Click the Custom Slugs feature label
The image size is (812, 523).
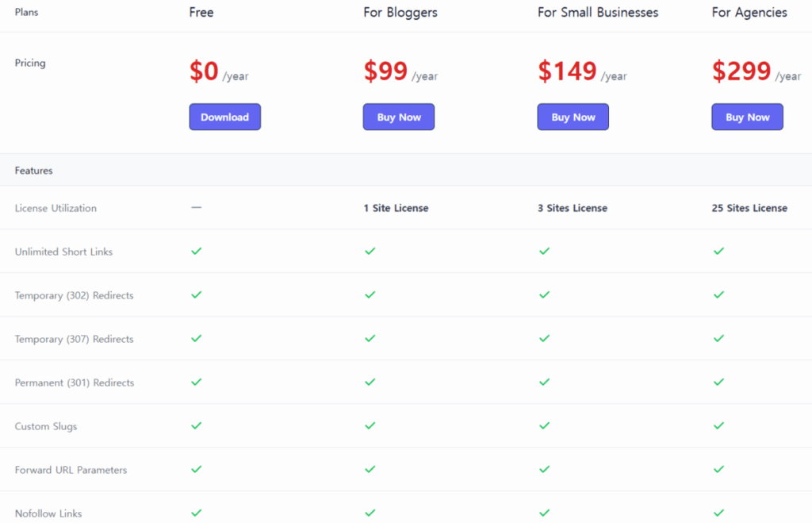[46, 426]
